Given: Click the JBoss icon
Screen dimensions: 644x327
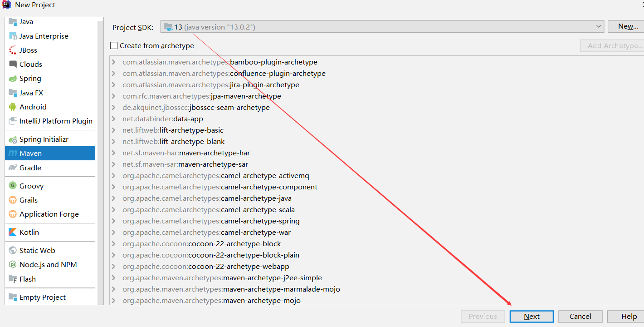Looking at the screenshot, I should tap(13, 50).
